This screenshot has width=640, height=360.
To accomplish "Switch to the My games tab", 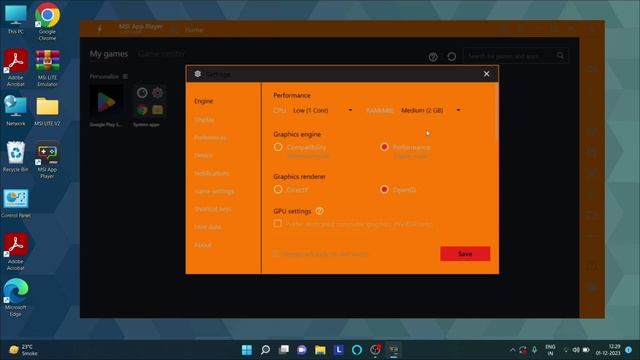I will point(109,53).
